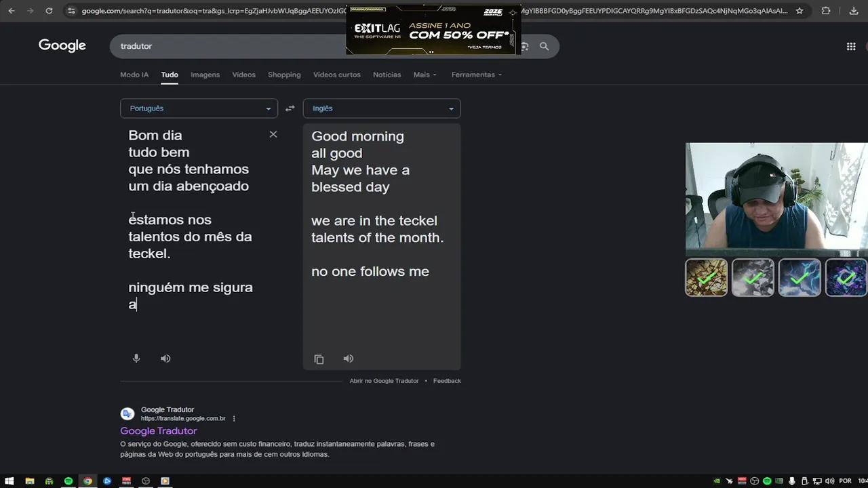Go forward in the browser
This screenshot has height=488, width=868.
point(30,11)
